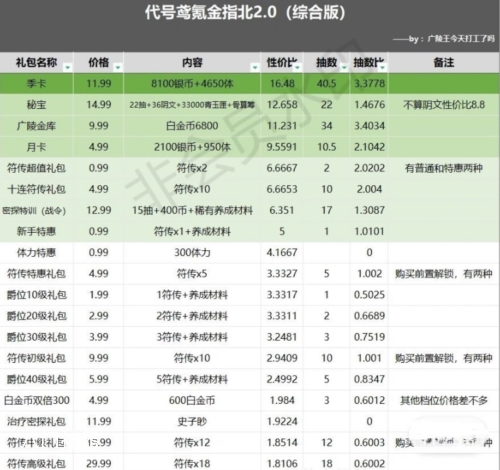This screenshot has height=470, width=500.
Task: Click the 月卡 row name cell
Action: click(x=36, y=147)
